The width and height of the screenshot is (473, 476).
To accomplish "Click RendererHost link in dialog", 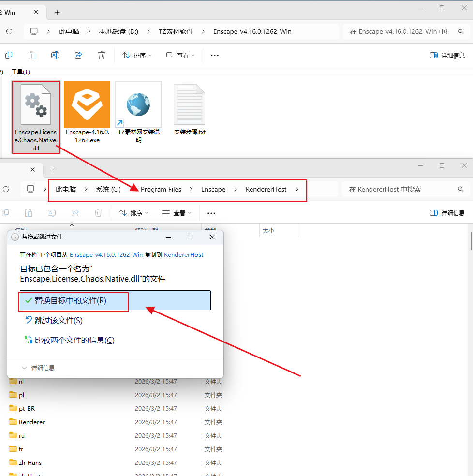I will (183, 255).
